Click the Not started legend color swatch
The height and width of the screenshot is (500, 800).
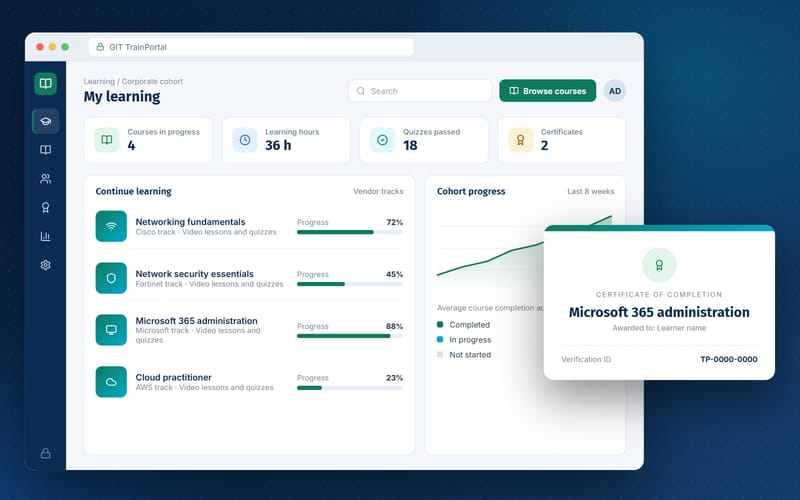pos(440,354)
